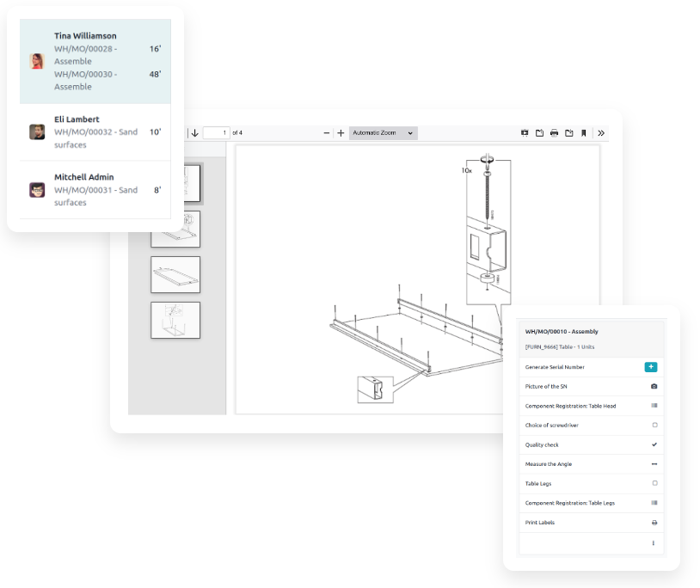Click the camera icon for Picture of the SN
Image resolution: width=700 pixels, height=588 pixels.
(x=654, y=387)
